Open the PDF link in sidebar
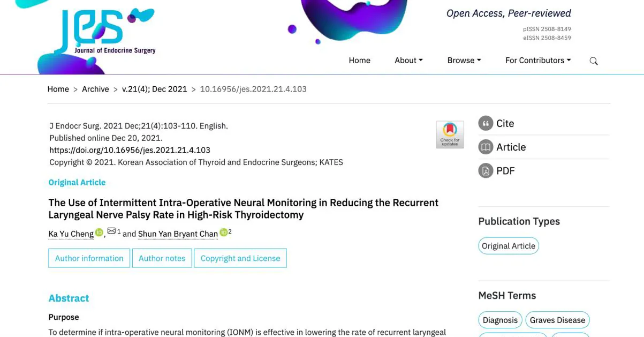Screen dimensions: 644x337 pyautogui.click(x=505, y=171)
